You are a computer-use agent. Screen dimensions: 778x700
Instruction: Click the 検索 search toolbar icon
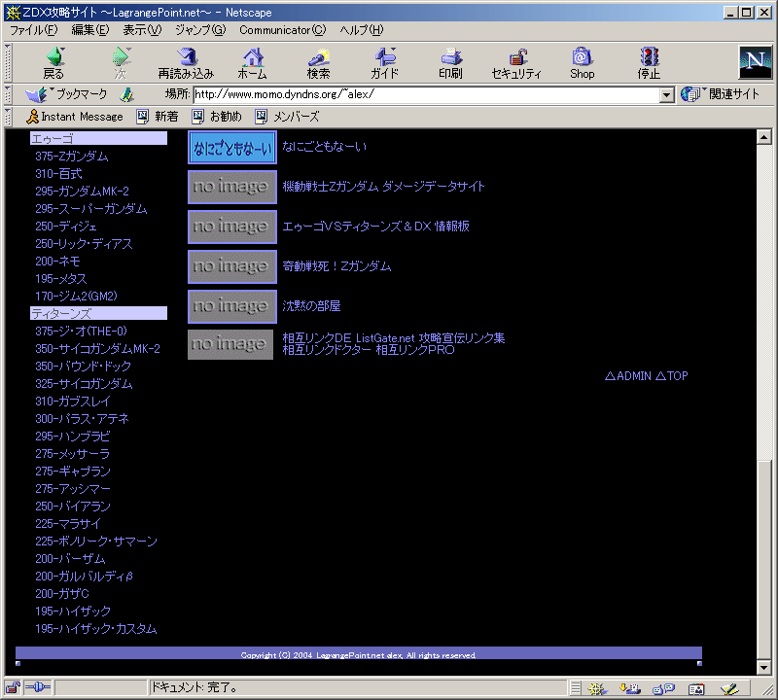pyautogui.click(x=319, y=63)
